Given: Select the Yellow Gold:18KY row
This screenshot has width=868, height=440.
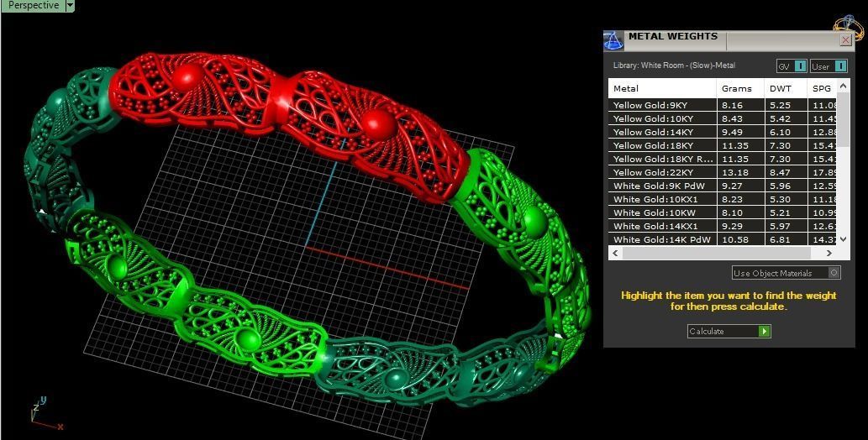Looking at the screenshot, I should click(722, 145).
